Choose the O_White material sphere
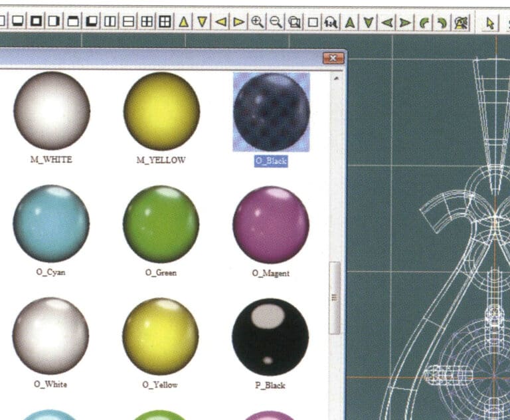This screenshot has width=510, height=420. coord(50,336)
